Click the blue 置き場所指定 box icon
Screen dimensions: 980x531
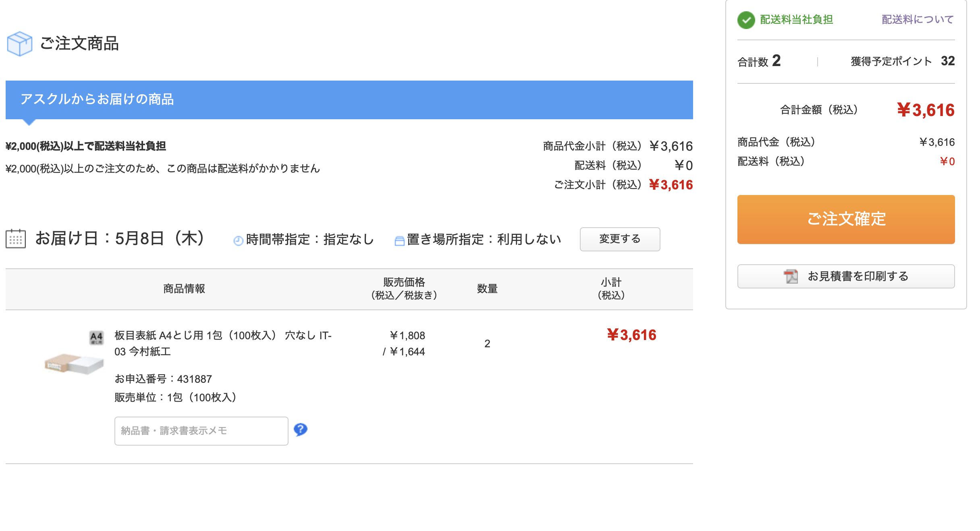click(x=399, y=241)
